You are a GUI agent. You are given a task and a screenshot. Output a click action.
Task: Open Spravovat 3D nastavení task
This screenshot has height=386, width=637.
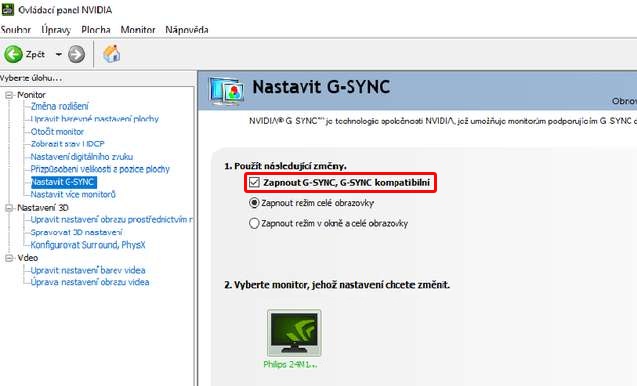tap(76, 232)
